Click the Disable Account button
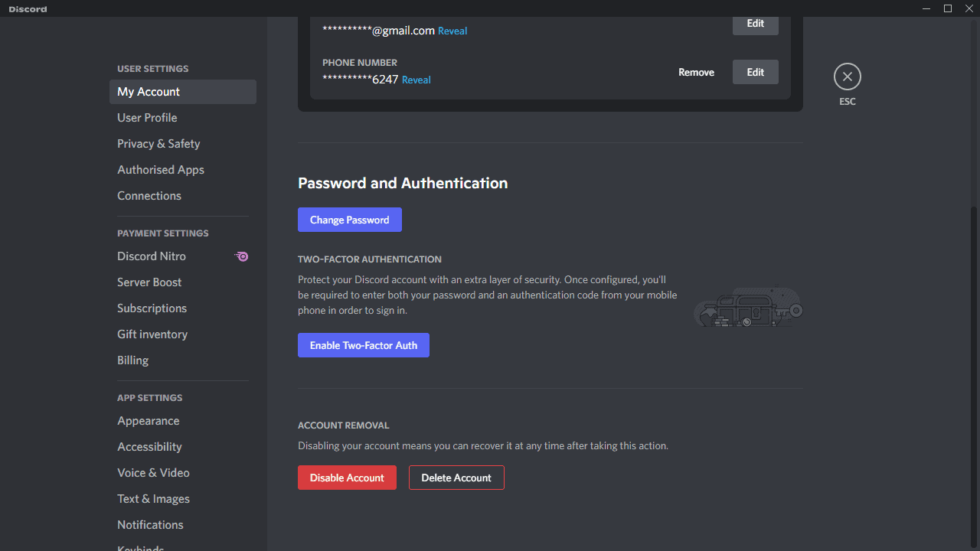The width and height of the screenshot is (980, 551). click(347, 478)
